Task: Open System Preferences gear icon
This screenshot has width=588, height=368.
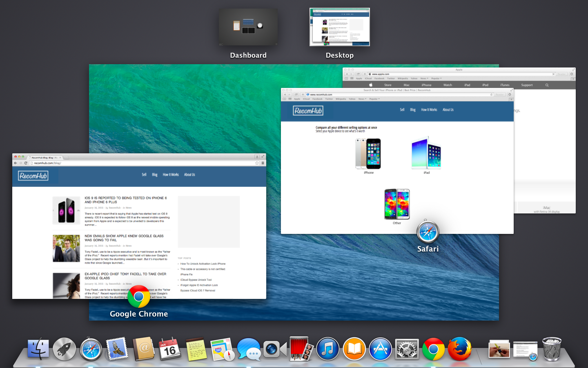Action: (x=407, y=349)
